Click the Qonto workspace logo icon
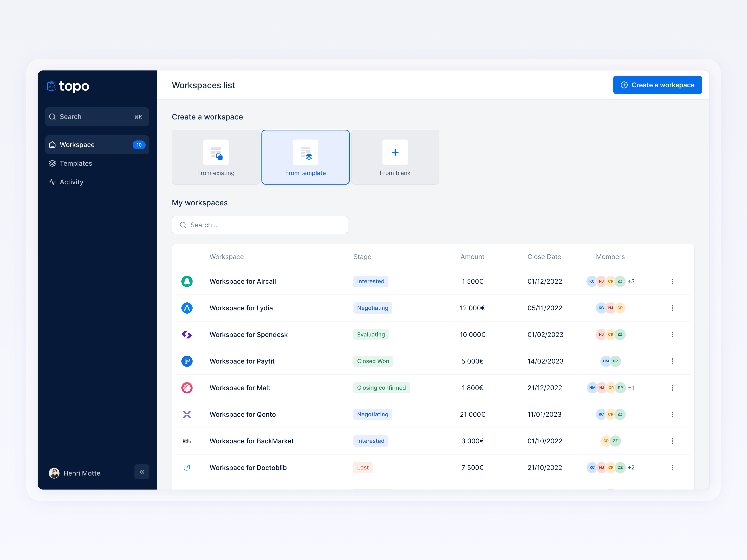 point(187,414)
